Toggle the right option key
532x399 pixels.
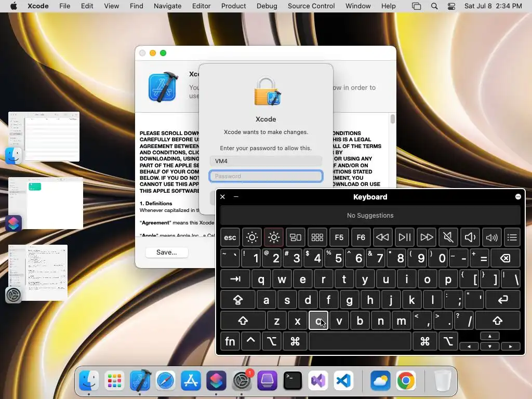pos(448,341)
